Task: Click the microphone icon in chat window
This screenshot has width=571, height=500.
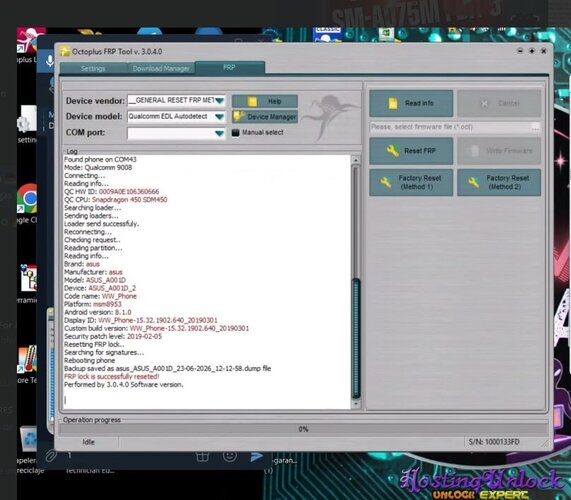Action: coord(50,61)
